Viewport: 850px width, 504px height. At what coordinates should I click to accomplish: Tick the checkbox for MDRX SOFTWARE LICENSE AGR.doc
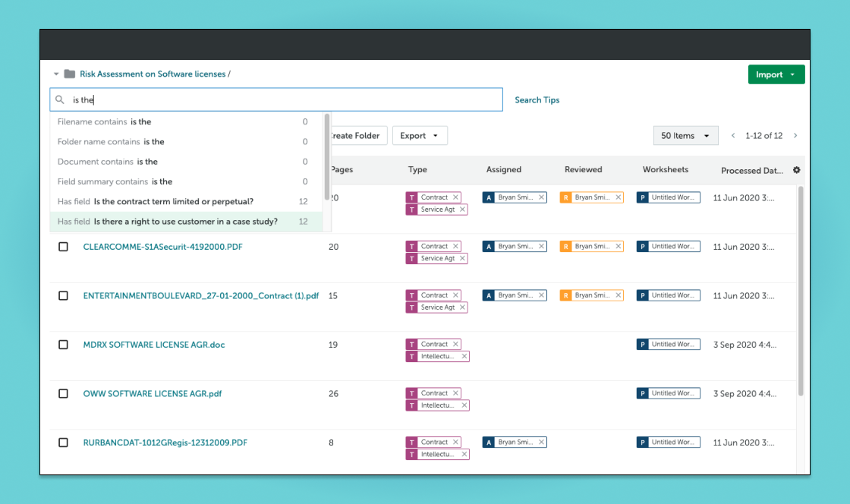(x=64, y=345)
